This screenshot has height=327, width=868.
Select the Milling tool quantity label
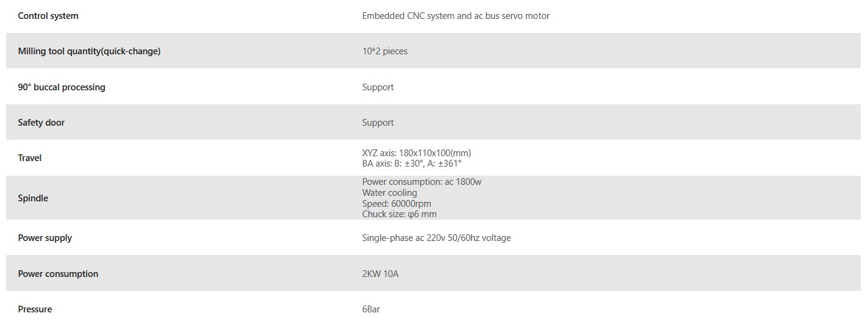tap(89, 51)
